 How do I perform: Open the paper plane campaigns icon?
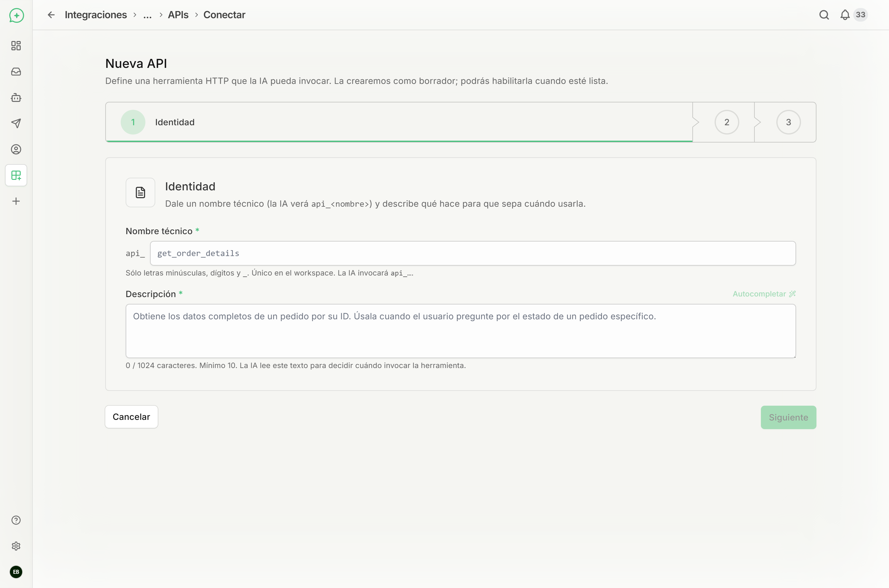tap(16, 123)
